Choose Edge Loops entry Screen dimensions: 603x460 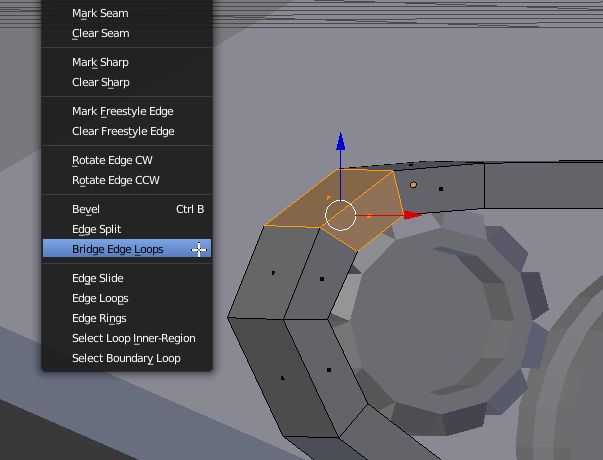[127, 298]
